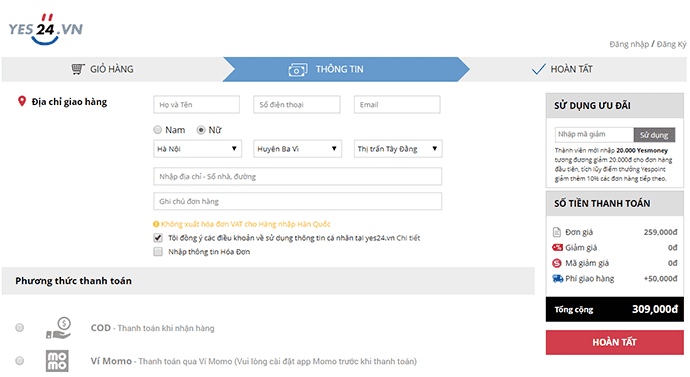
Task: Click the Đơn giá document icon
Action: (557, 232)
